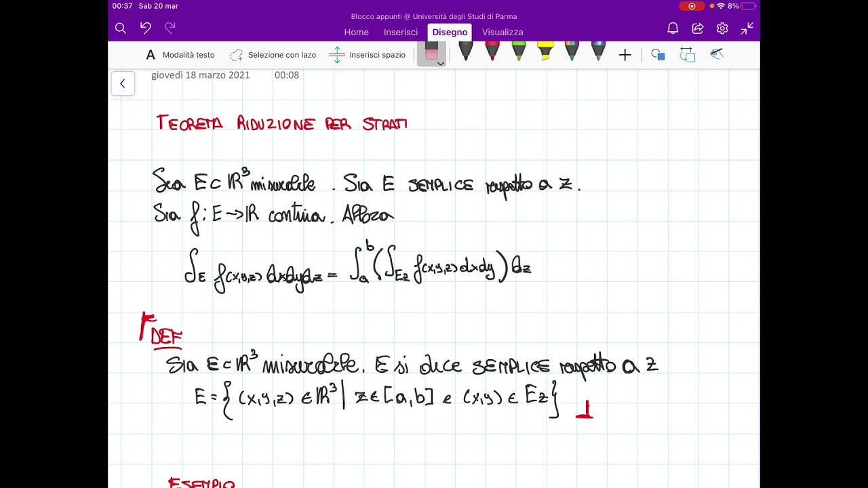Tap the clock showing 00:37
868x488 pixels.
[122, 6]
